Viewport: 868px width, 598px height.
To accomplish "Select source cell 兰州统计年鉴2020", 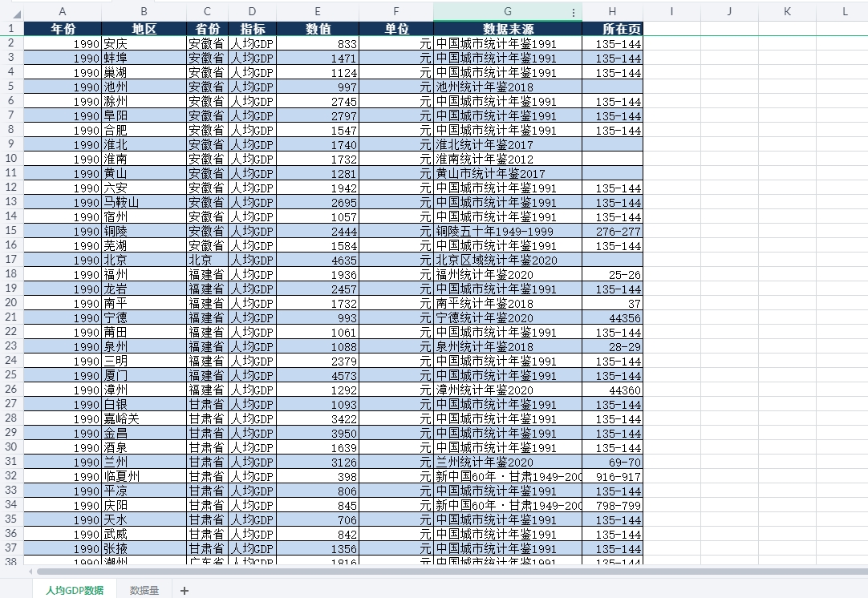I will 508,462.
